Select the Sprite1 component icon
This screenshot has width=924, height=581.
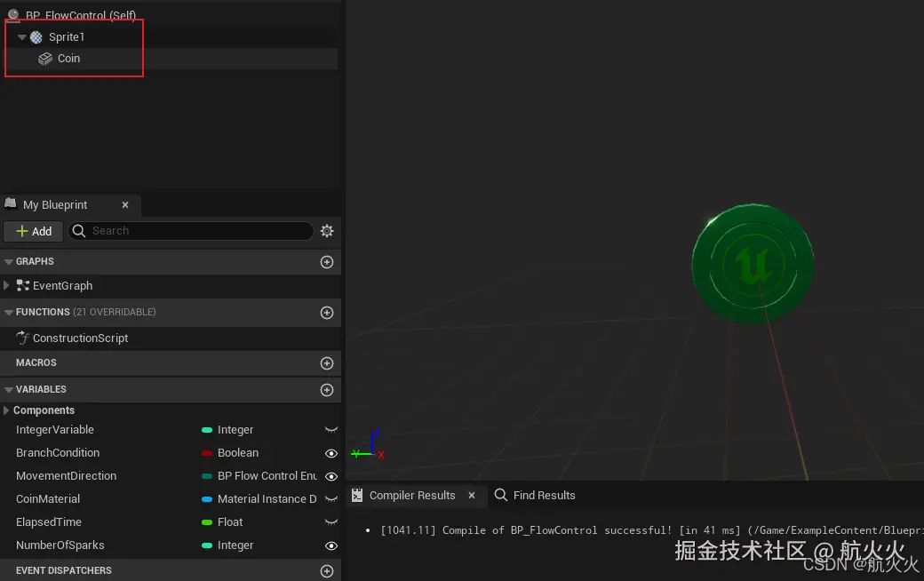(36, 37)
